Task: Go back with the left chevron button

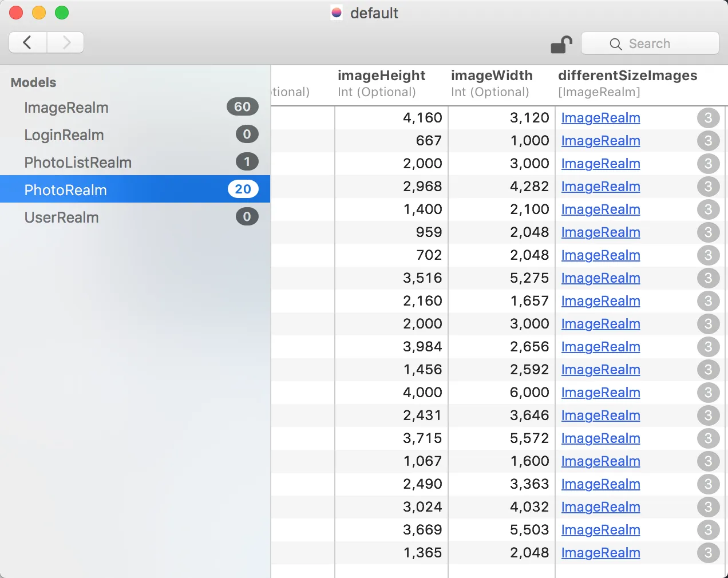Action: tap(27, 42)
